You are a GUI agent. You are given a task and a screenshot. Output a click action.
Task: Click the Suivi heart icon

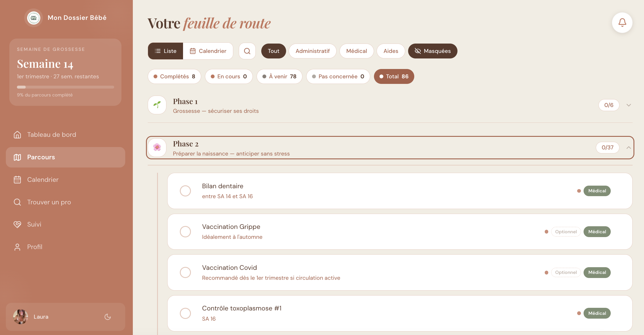(x=17, y=225)
